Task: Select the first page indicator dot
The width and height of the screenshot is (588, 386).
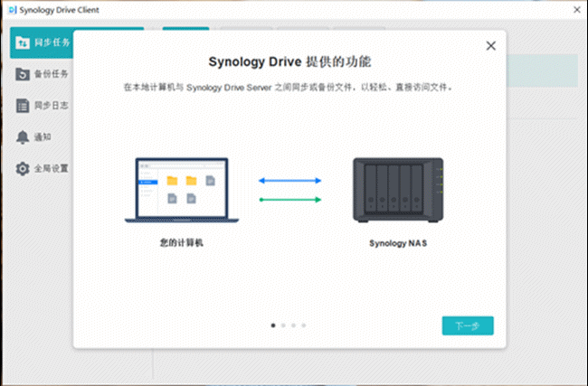Action: pos(273,325)
